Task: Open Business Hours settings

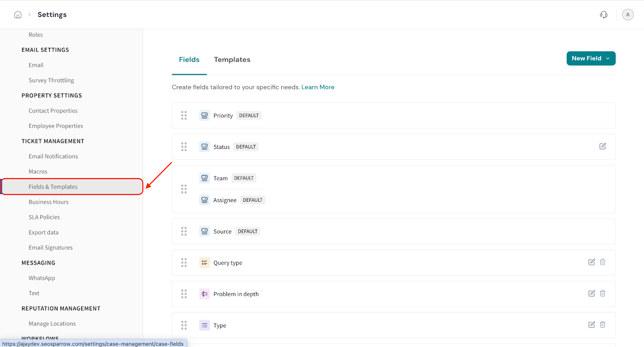Action: [48, 202]
